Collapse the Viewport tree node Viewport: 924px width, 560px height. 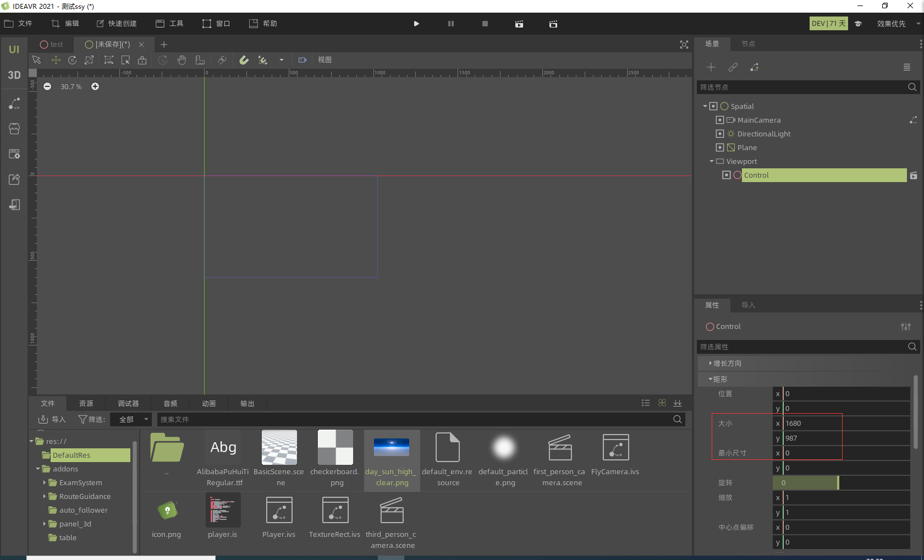pos(712,161)
